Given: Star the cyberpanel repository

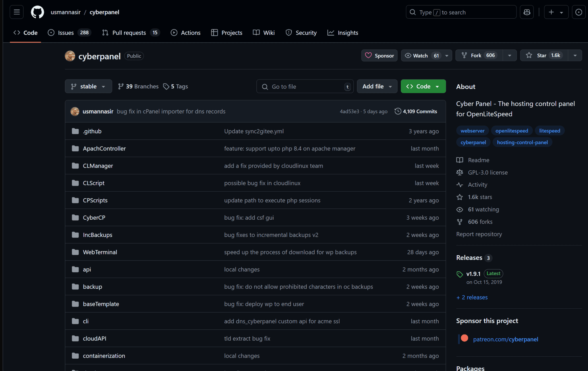Looking at the screenshot, I should [544, 55].
